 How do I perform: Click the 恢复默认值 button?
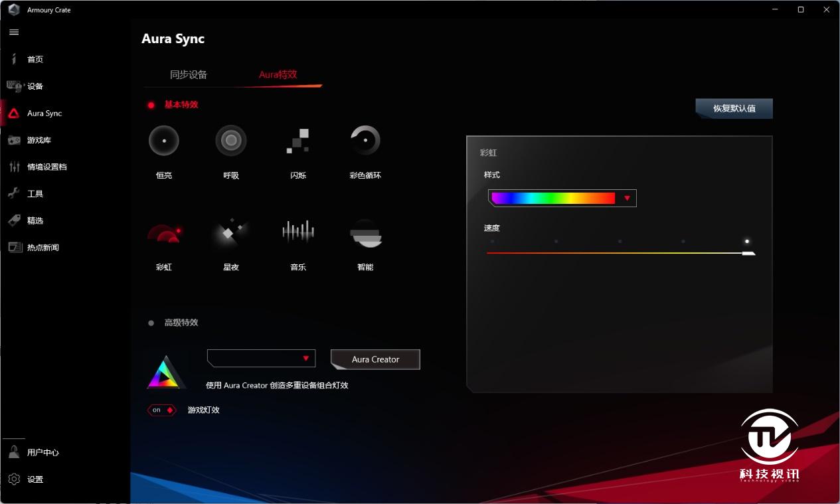(734, 108)
